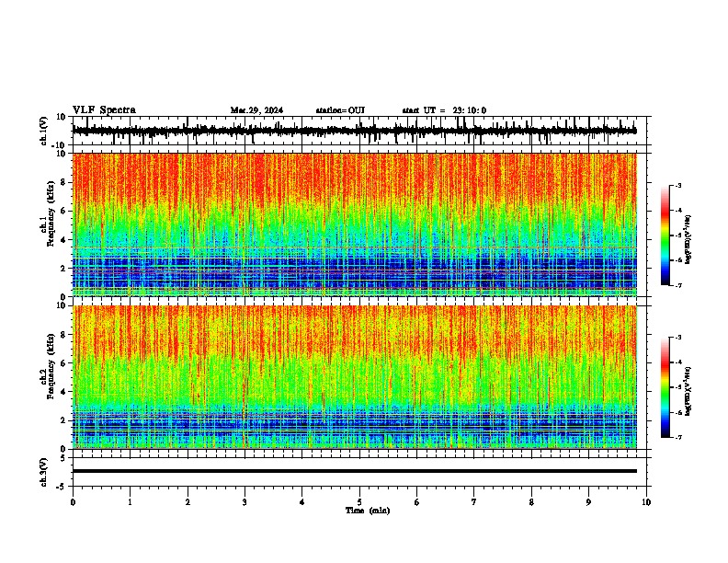The image size is (728, 563).
Task: Click inside the ch.1 spectrogram panel
Action: (x=354, y=224)
